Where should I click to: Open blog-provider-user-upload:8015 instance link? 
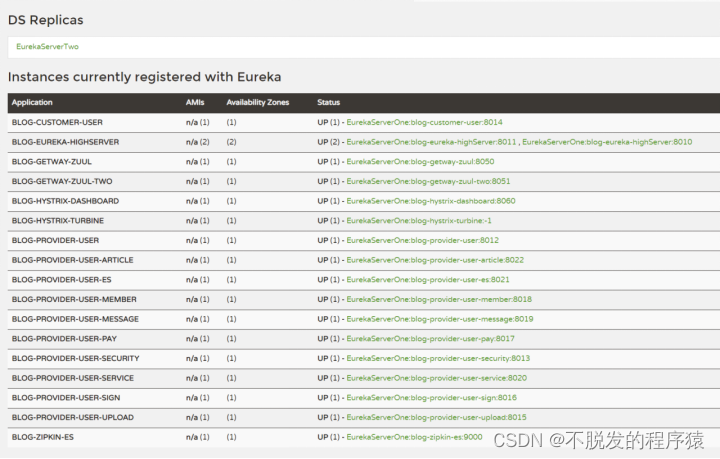[x=436, y=418]
